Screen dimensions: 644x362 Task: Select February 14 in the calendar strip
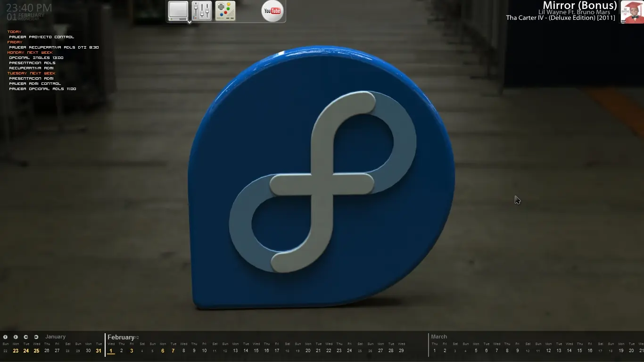click(x=246, y=351)
